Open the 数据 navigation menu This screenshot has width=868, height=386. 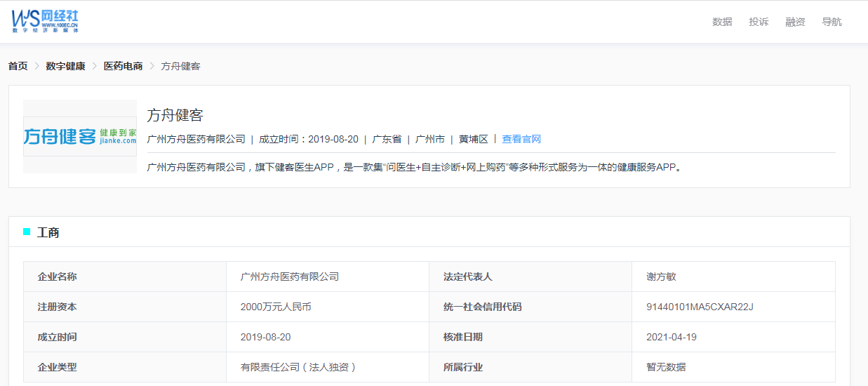click(722, 22)
